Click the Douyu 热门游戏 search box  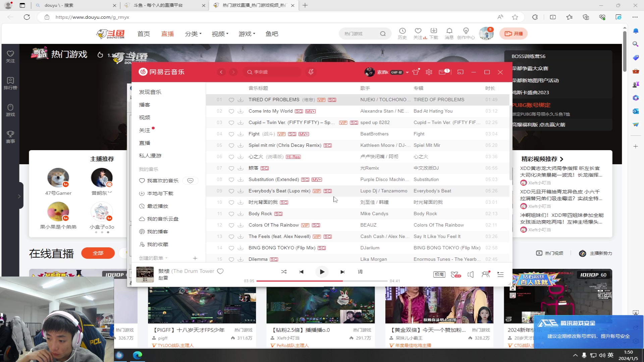click(365, 34)
